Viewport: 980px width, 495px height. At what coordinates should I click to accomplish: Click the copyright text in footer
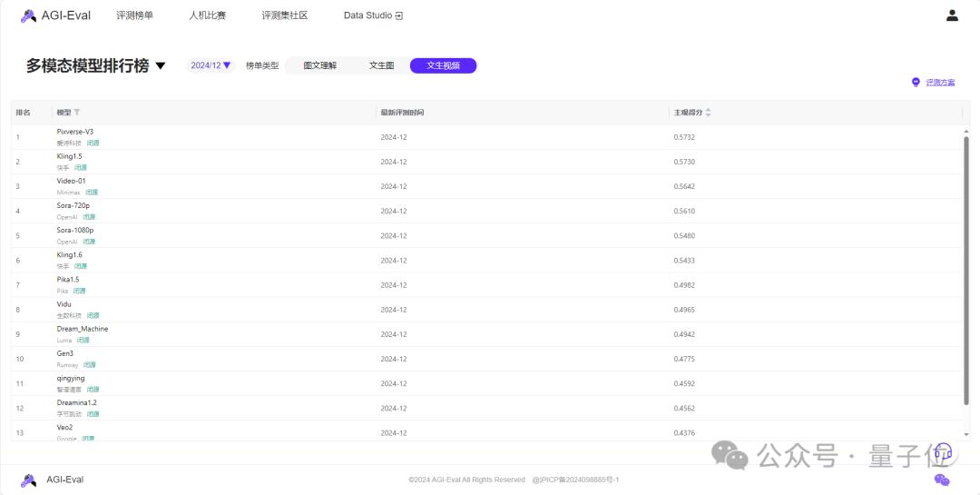(x=467, y=480)
